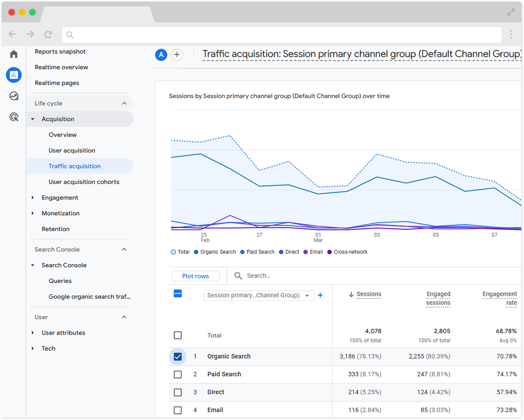Open Reports snapshot
This screenshot has height=420, width=524.
click(60, 51)
